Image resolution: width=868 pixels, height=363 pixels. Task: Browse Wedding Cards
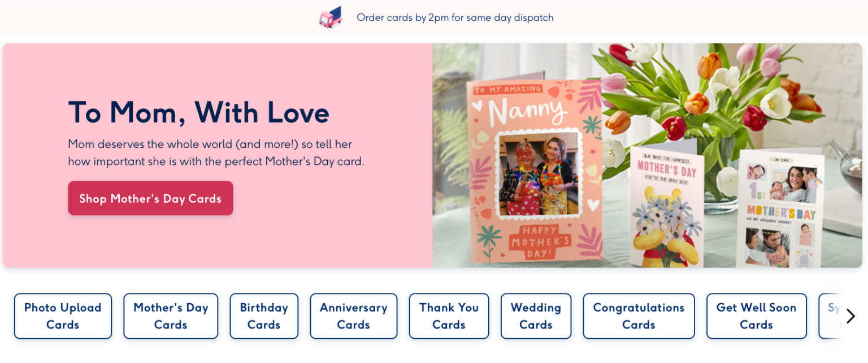pos(536,316)
